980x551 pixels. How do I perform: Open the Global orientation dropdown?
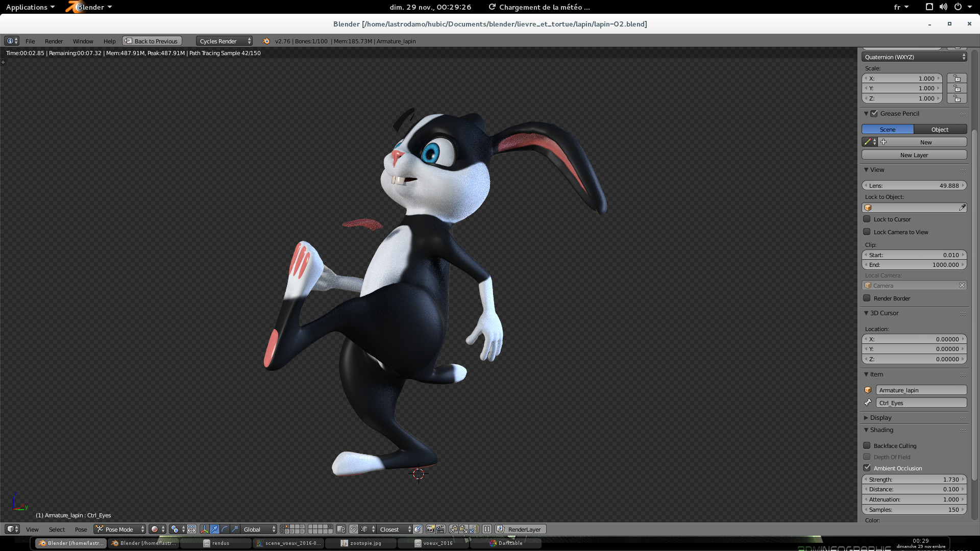pyautogui.click(x=259, y=529)
